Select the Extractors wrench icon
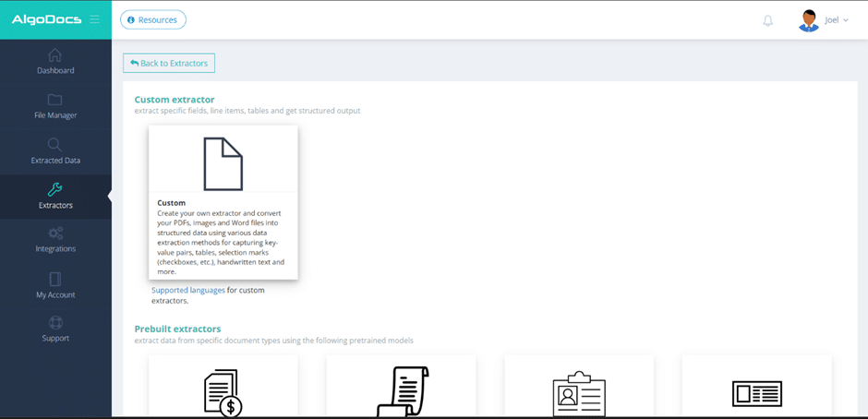This screenshot has width=868, height=419. [55, 190]
